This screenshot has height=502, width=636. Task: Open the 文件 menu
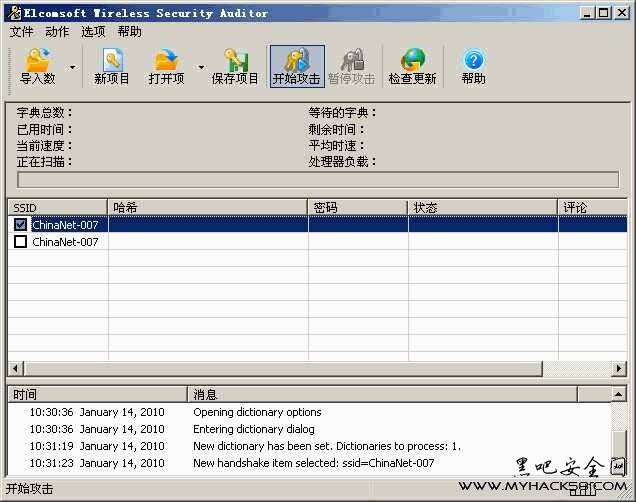pyautogui.click(x=21, y=31)
